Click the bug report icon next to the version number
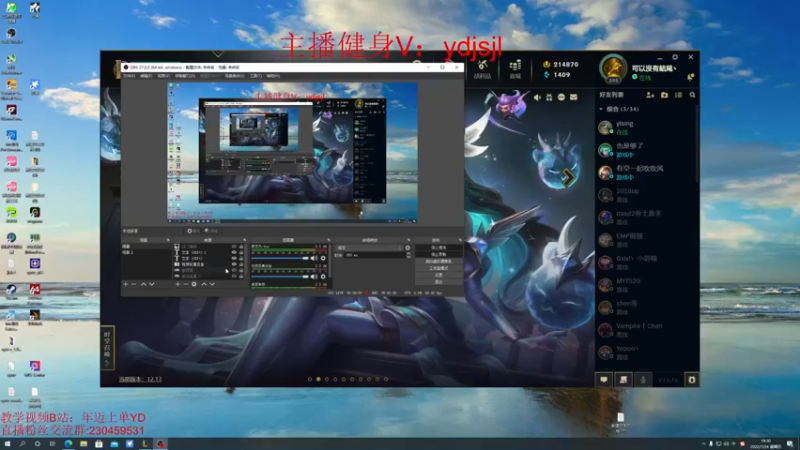This screenshot has width=800, height=450. point(692,380)
